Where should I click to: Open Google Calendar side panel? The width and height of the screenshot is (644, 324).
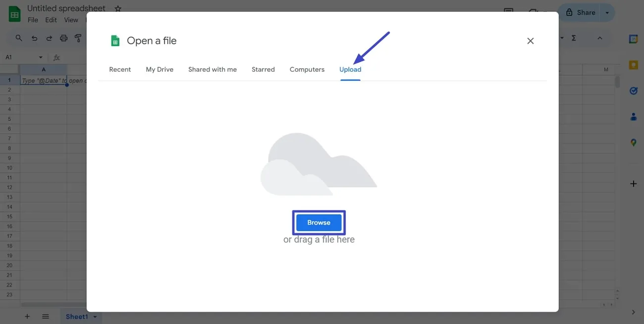tap(633, 39)
